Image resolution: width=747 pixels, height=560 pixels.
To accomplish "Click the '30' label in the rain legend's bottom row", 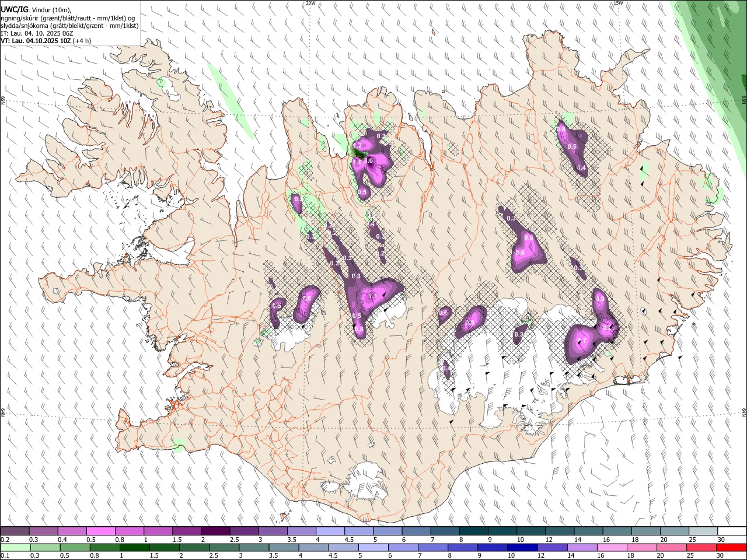I will [x=720, y=555].
